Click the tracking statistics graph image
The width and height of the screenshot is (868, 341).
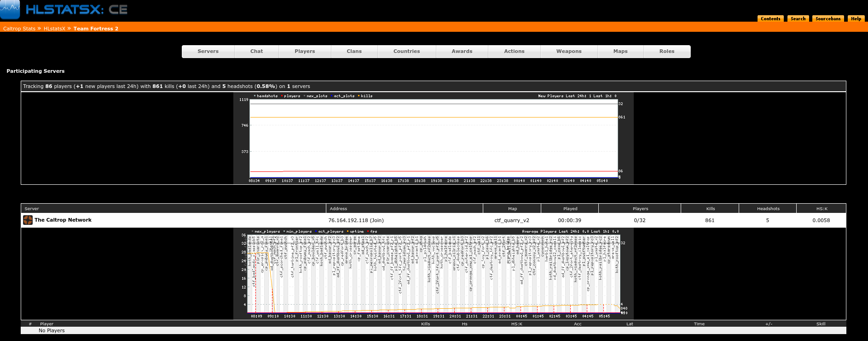tap(434, 138)
